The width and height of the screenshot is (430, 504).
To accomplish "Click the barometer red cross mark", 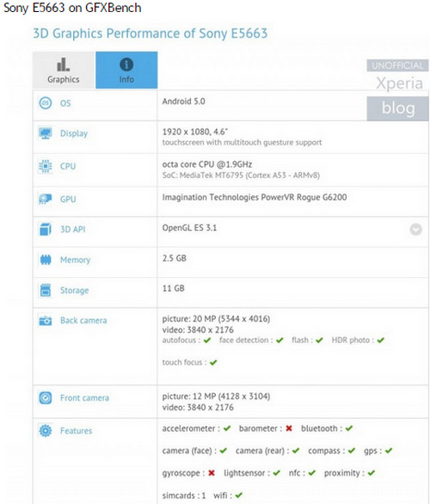I will (x=289, y=428).
